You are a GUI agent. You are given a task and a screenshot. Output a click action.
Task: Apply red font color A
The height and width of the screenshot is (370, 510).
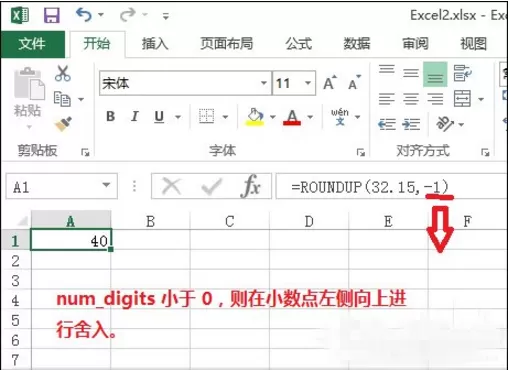[292, 117]
